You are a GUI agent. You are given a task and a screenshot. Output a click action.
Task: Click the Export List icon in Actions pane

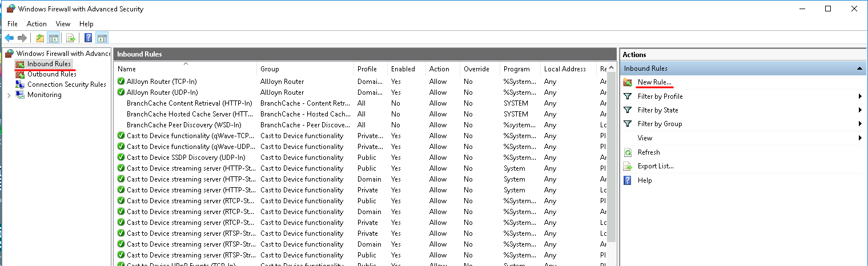[628, 166]
